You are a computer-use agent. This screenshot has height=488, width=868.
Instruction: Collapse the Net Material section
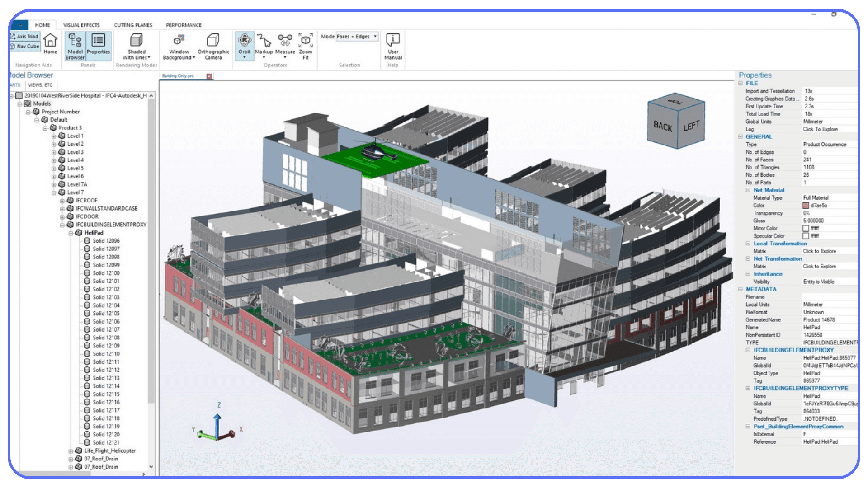pyautogui.click(x=748, y=190)
